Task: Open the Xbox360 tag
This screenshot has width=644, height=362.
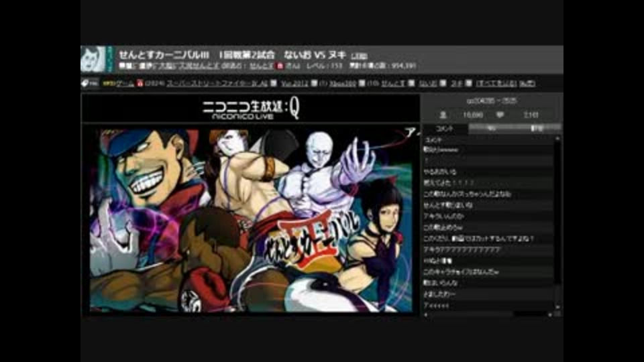Action: (x=343, y=83)
